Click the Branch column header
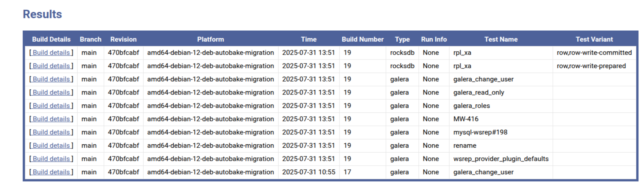 [90, 39]
